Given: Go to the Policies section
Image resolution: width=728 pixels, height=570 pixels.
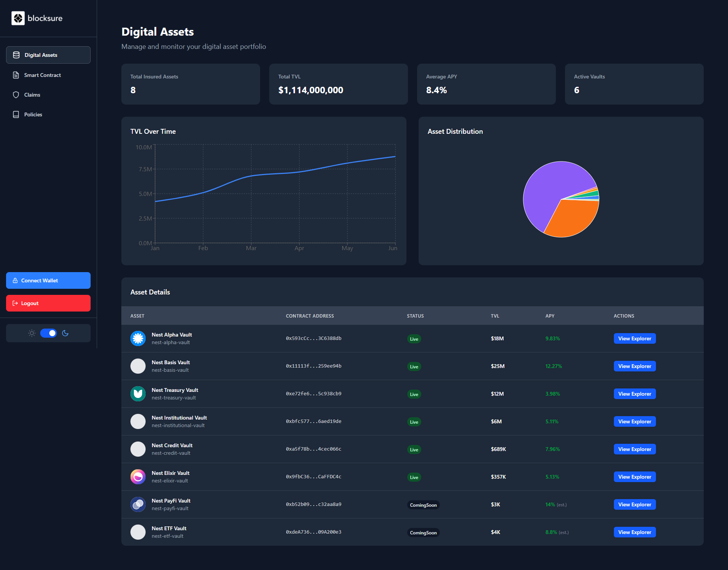Looking at the screenshot, I should tap(33, 114).
